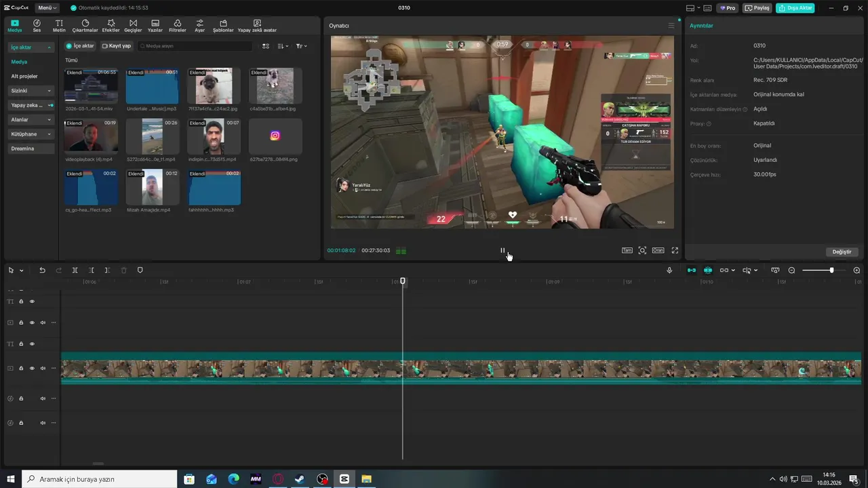This screenshot has width=868, height=488.
Task: Open the Çıkartmalar stickers tab
Action: point(85,26)
